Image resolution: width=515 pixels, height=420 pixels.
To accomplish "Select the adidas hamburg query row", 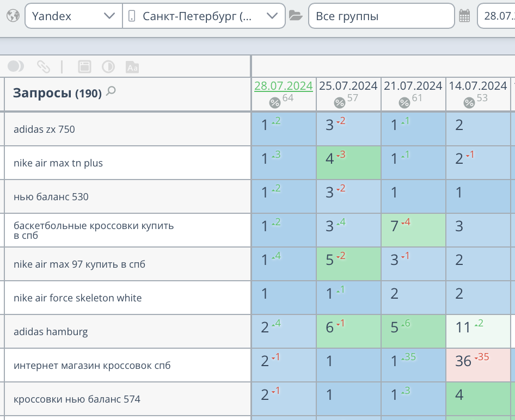I will (x=51, y=332).
